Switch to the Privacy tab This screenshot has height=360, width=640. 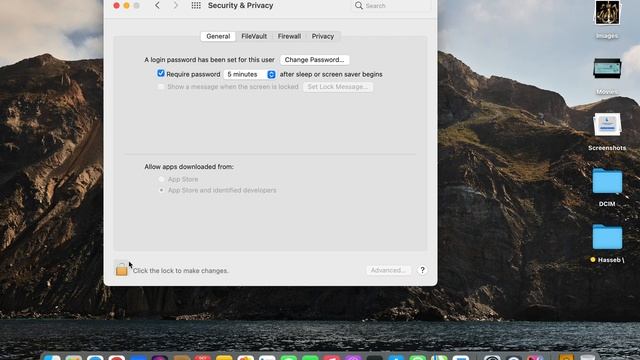coord(323,36)
